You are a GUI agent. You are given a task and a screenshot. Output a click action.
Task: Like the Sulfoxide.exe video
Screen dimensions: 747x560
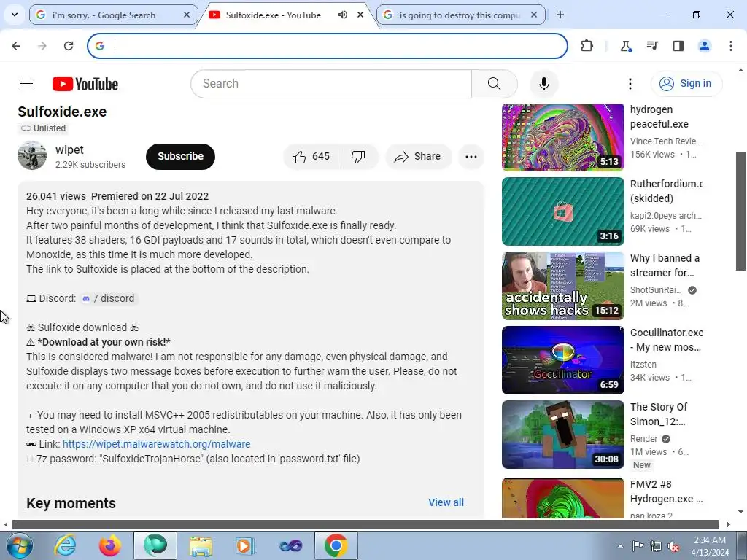tap(311, 156)
